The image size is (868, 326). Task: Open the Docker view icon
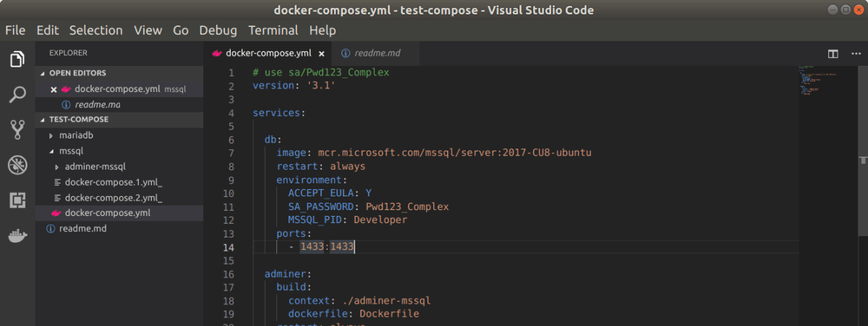[x=17, y=236]
